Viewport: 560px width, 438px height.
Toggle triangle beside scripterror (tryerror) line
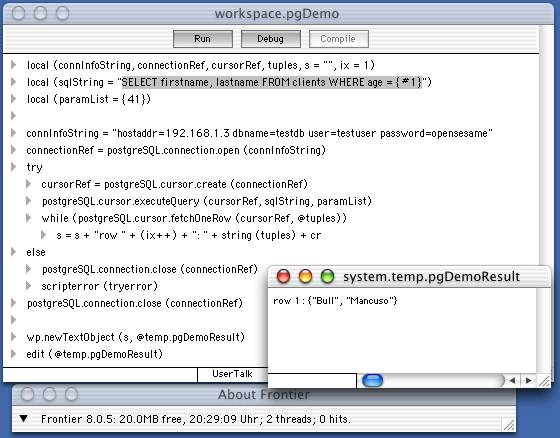pos(29,286)
